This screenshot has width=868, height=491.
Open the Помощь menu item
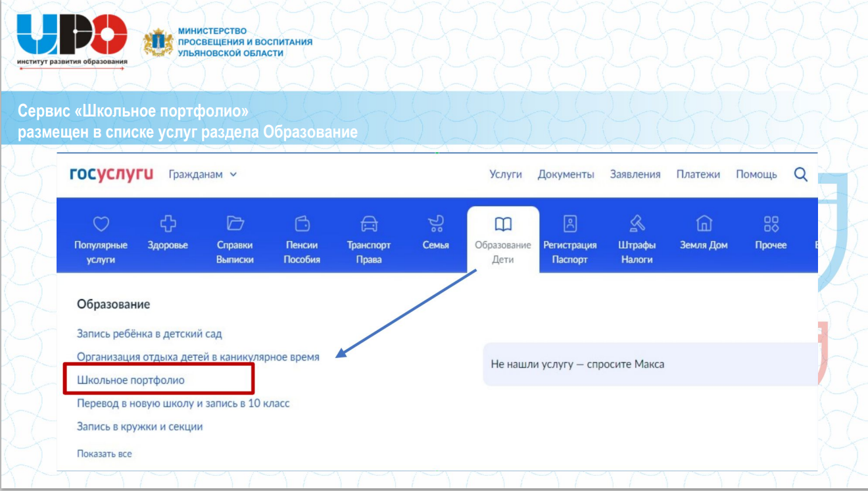pyautogui.click(x=756, y=174)
